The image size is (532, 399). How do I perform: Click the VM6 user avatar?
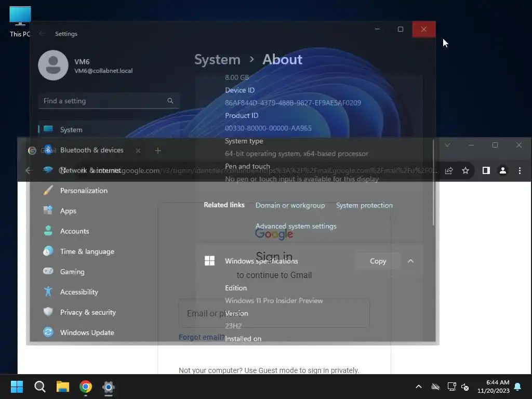tap(54, 65)
